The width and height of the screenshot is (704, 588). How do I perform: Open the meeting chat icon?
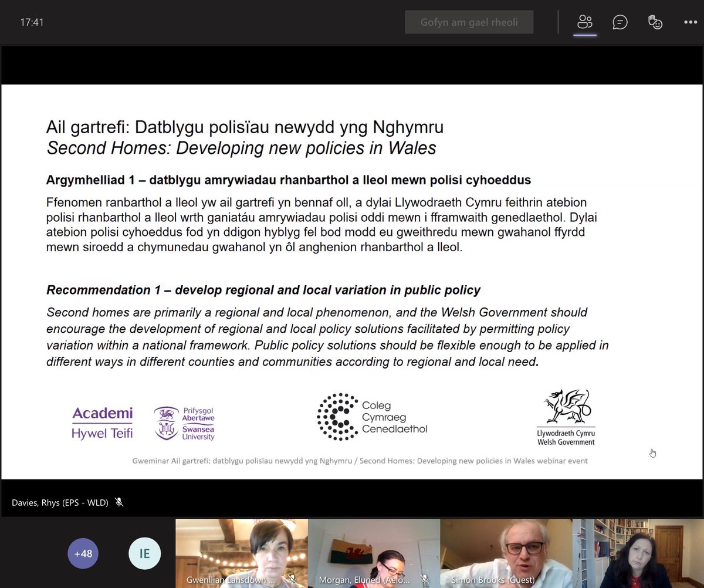[x=620, y=22]
